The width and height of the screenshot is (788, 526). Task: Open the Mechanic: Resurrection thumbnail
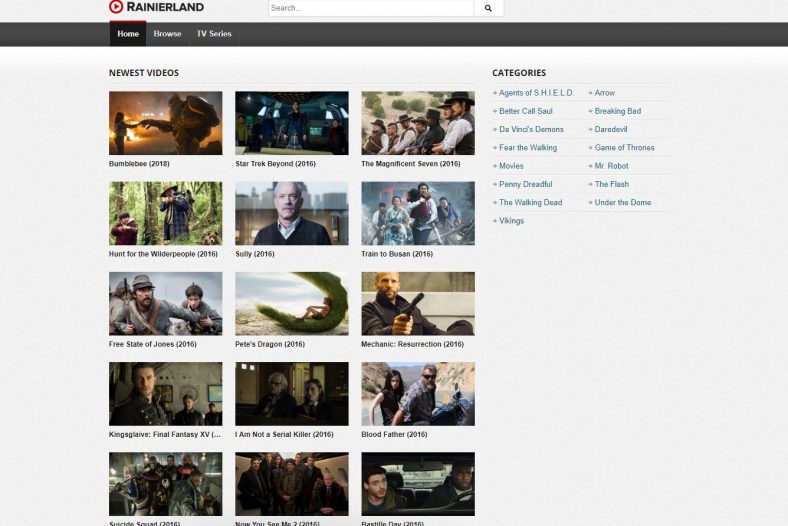[418, 303]
